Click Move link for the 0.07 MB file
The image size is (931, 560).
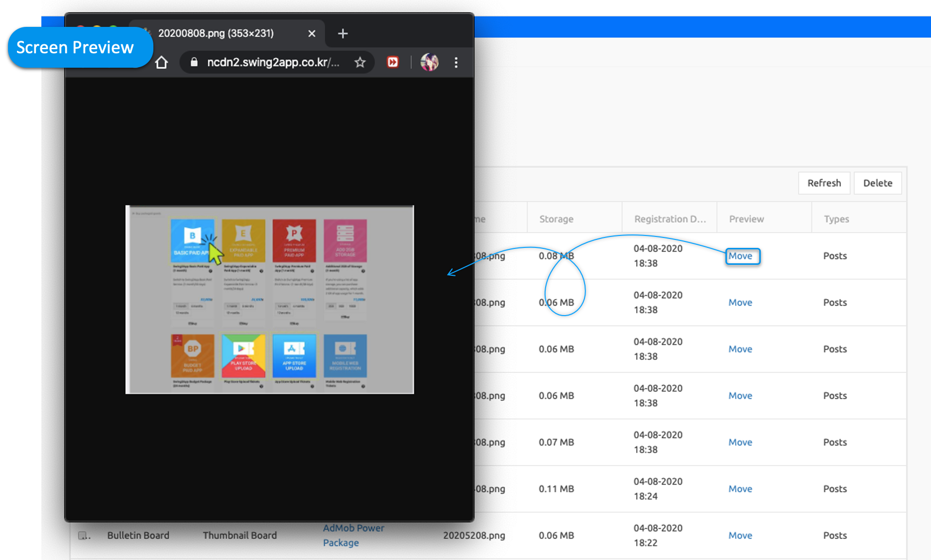tap(740, 443)
